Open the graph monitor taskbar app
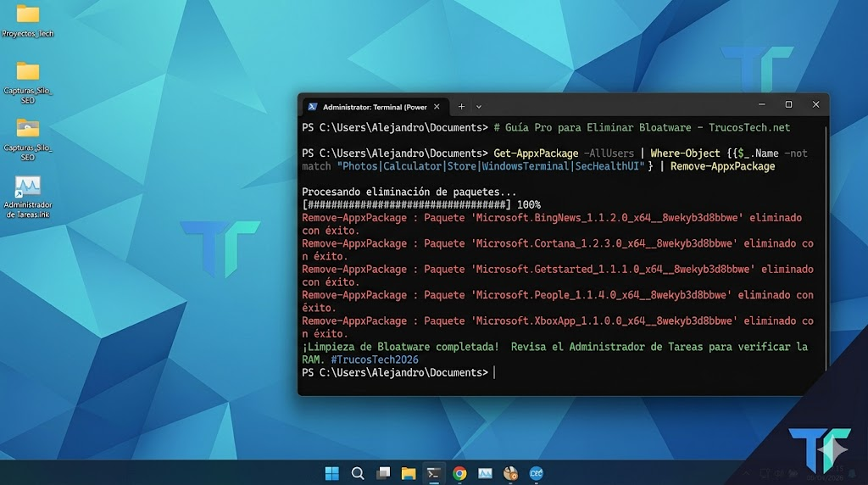868x485 pixels. click(485, 473)
